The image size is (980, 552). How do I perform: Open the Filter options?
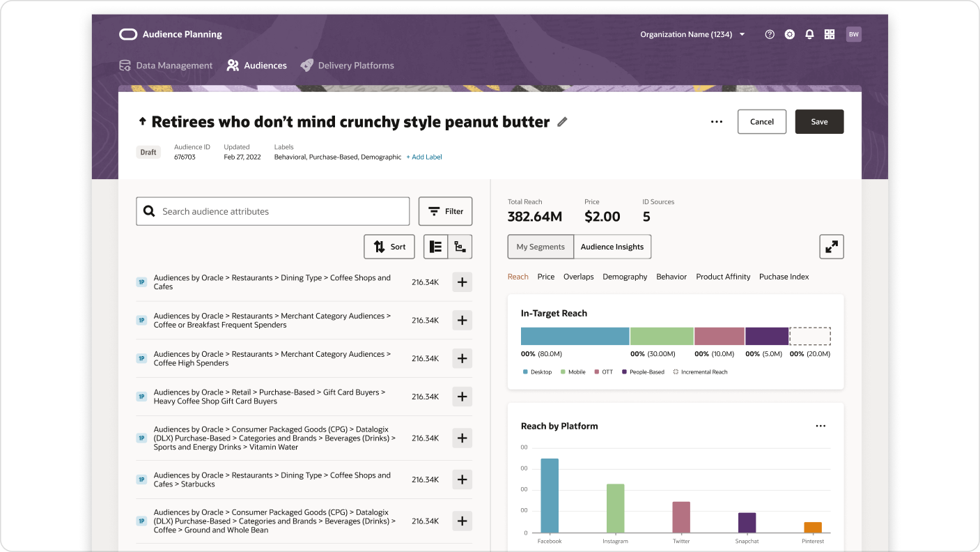445,211
